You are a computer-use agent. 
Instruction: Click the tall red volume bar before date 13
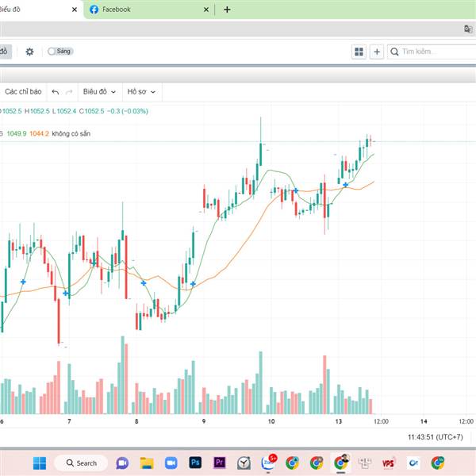324,385
